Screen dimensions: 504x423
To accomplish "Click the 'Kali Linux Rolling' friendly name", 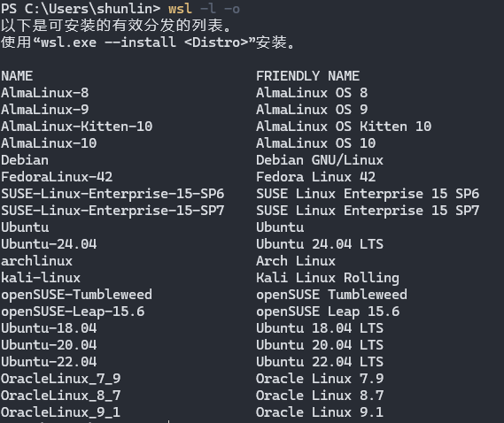I will pyautogui.click(x=328, y=278).
